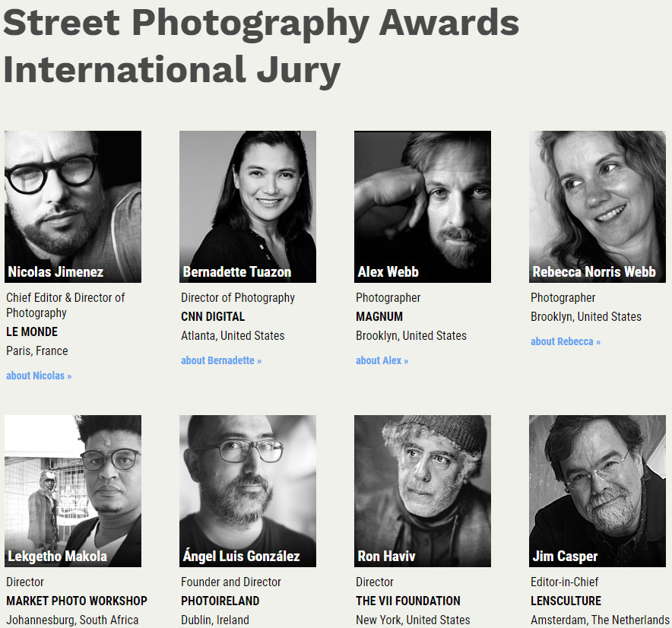This screenshot has height=628, width=672.
Task: Click the PHOTOIRELAND organization text
Action: click(x=220, y=601)
